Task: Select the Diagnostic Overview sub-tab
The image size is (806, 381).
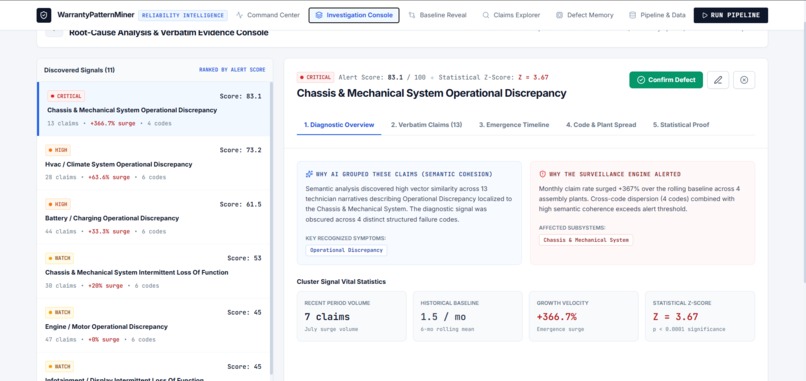Action: point(339,124)
